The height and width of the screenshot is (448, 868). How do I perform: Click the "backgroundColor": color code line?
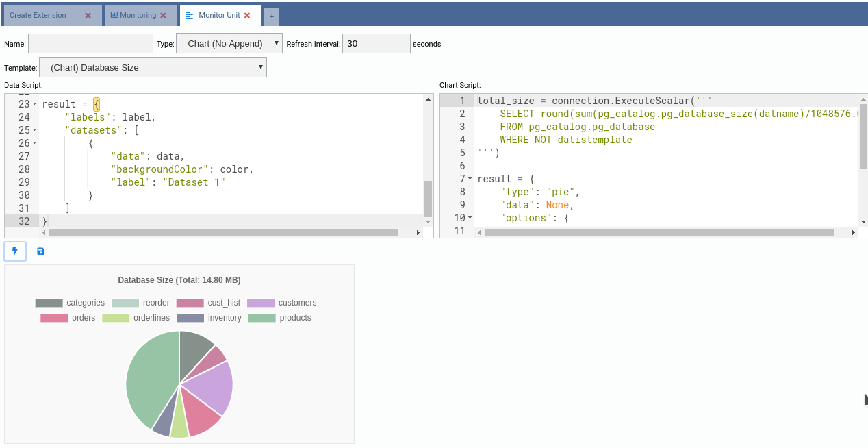(x=182, y=169)
